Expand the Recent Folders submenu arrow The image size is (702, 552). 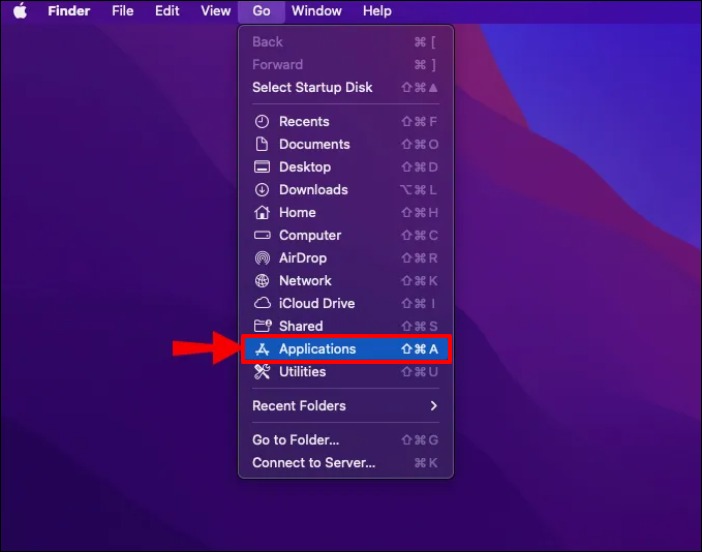click(x=433, y=406)
